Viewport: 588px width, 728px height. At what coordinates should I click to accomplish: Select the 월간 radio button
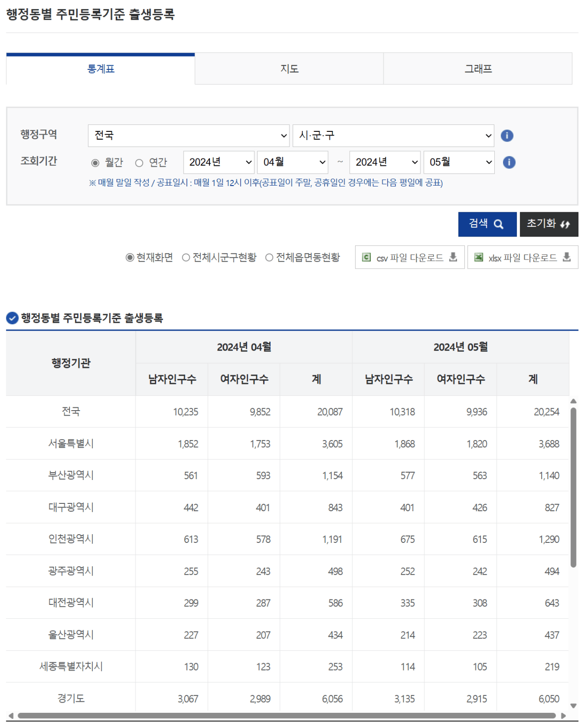click(x=95, y=163)
